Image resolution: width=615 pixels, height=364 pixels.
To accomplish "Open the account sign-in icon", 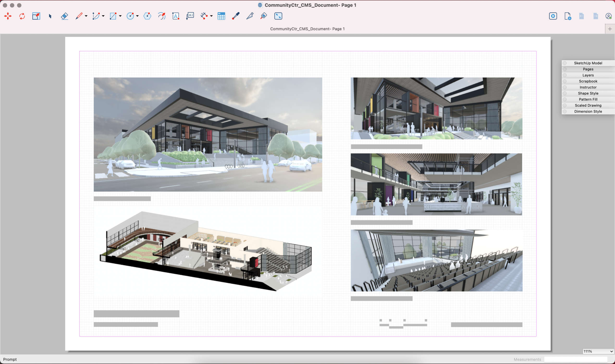I will point(608,16).
